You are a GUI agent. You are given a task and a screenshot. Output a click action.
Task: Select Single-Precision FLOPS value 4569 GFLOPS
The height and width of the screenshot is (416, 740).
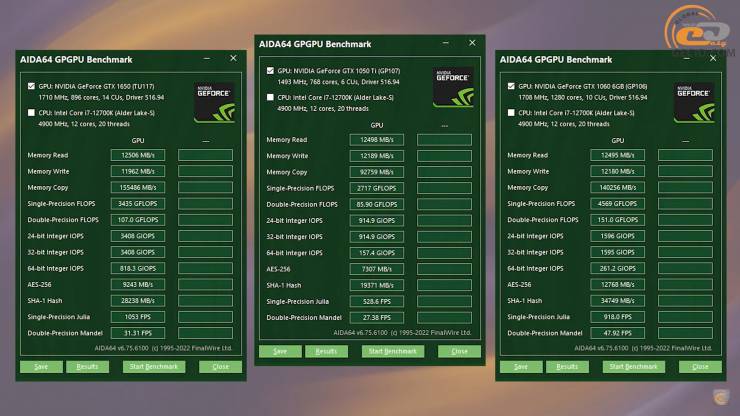click(x=617, y=204)
